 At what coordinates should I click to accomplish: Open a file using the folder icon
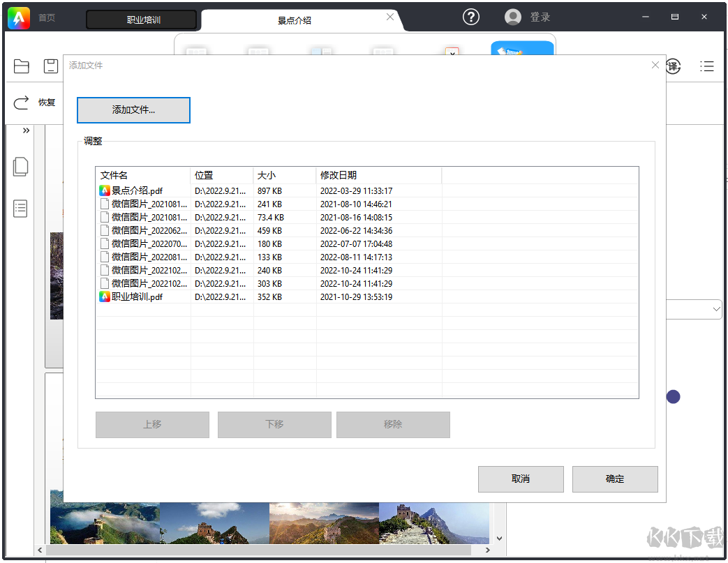click(x=21, y=66)
